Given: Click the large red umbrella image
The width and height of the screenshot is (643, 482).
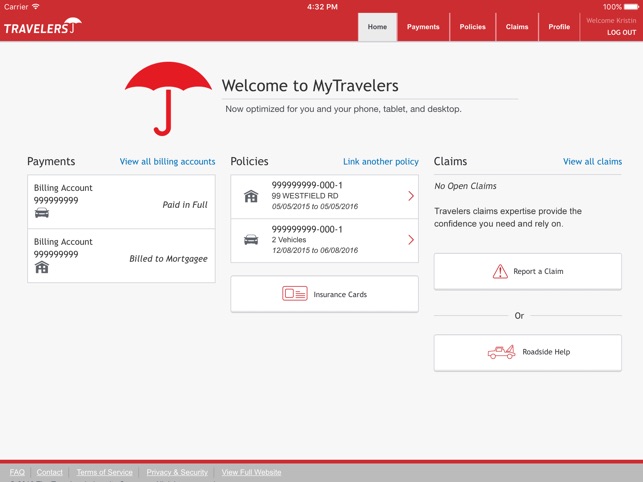Looking at the screenshot, I should [168, 98].
